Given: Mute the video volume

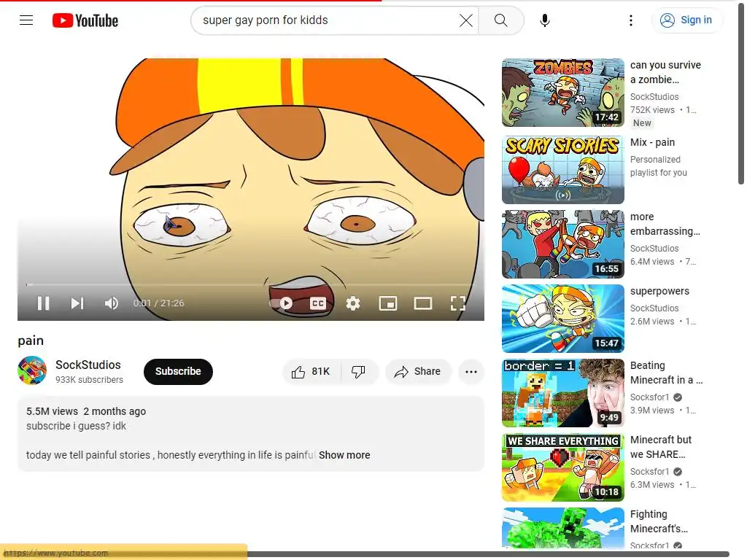Looking at the screenshot, I should click(112, 303).
